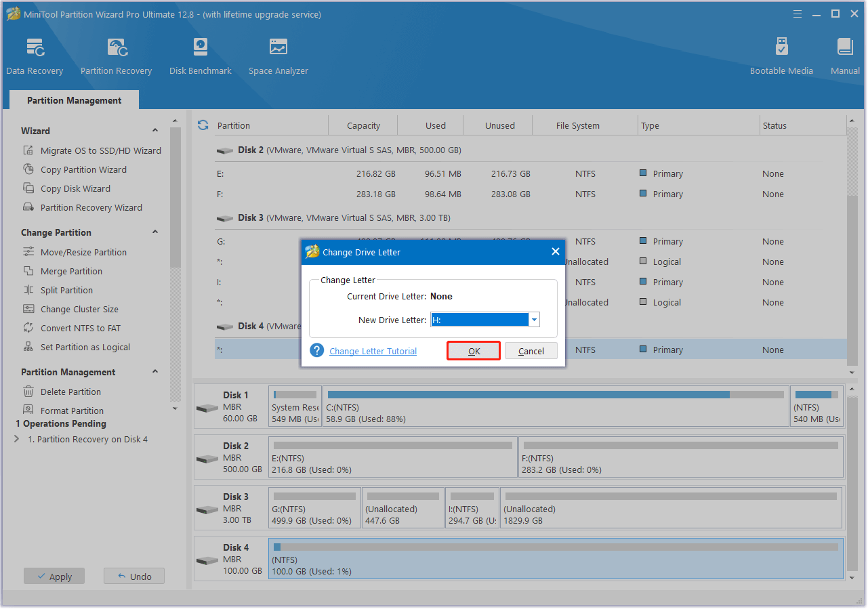The height and width of the screenshot is (609, 868).
Task: Select 1829.9 GB Unallocated block in Disk 3
Action: tap(672, 508)
